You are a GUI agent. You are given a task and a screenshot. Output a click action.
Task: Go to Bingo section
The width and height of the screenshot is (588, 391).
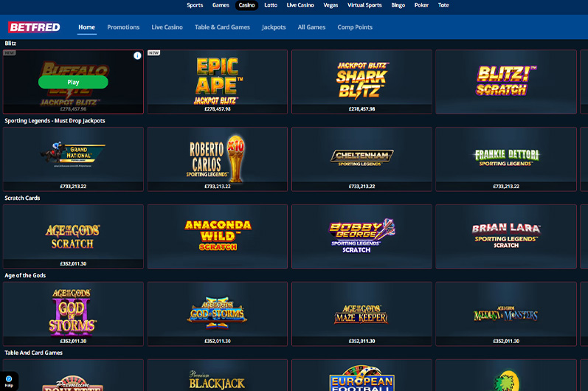pos(398,5)
